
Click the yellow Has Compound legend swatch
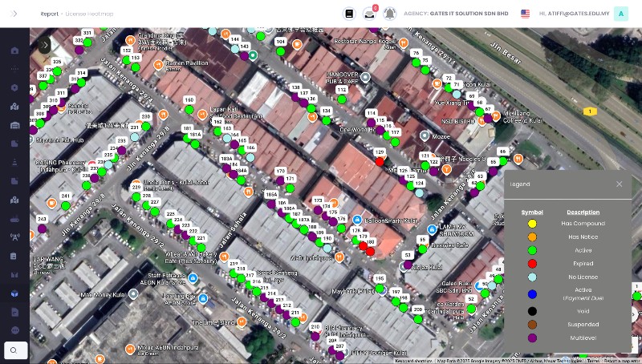[532, 223]
